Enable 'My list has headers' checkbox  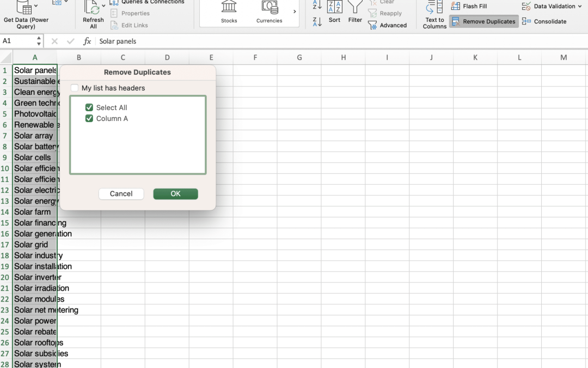coord(75,88)
